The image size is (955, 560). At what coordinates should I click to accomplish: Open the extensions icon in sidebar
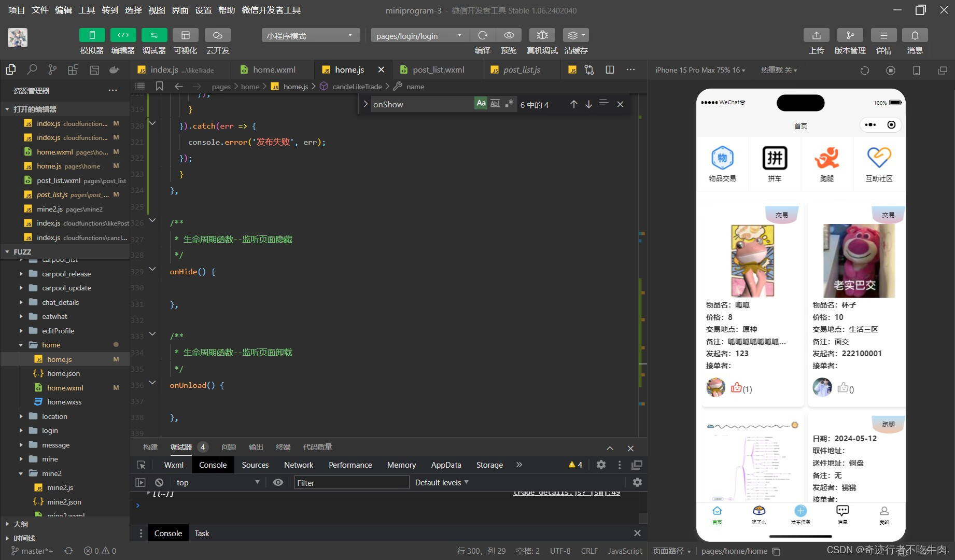[x=73, y=69]
